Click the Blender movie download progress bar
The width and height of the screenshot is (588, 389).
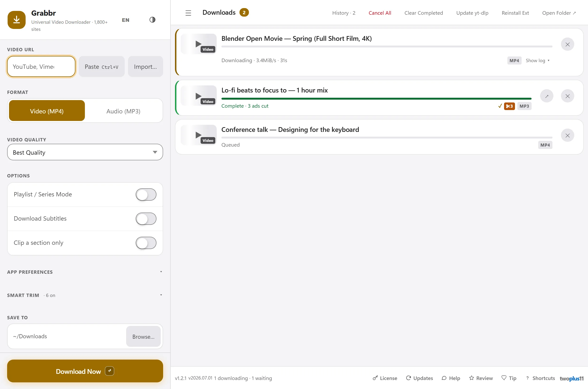coord(387,46)
